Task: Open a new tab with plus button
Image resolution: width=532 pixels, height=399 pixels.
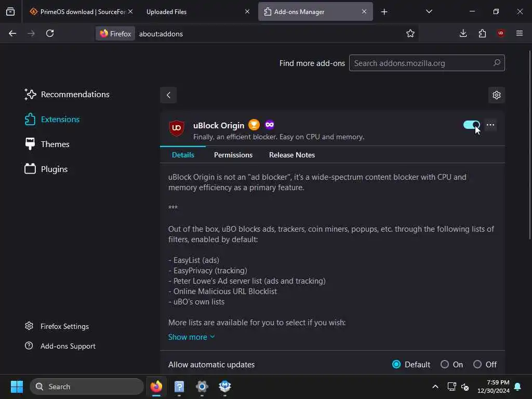Action: (384, 12)
